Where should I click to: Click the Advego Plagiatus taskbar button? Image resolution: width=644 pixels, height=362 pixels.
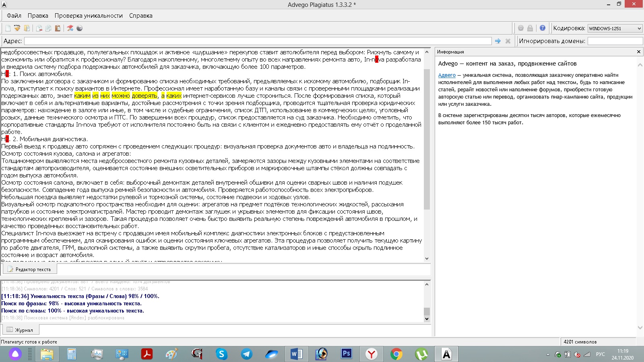tap(446, 354)
